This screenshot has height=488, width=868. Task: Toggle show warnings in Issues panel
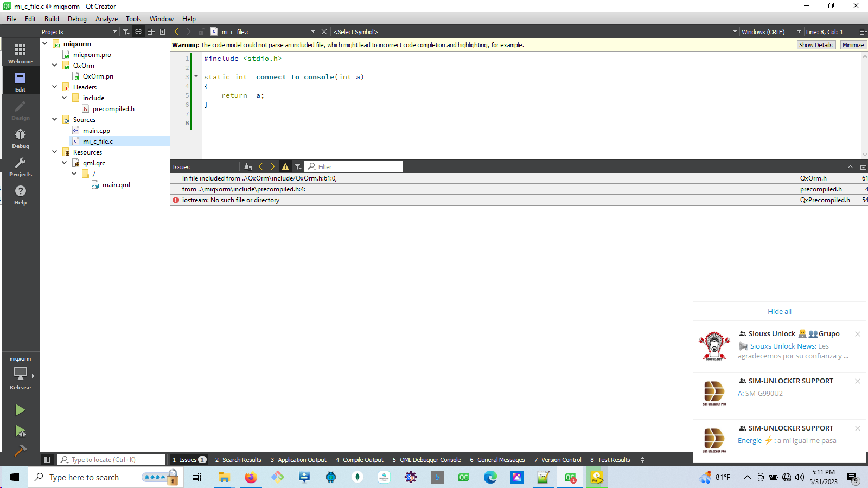(285, 167)
